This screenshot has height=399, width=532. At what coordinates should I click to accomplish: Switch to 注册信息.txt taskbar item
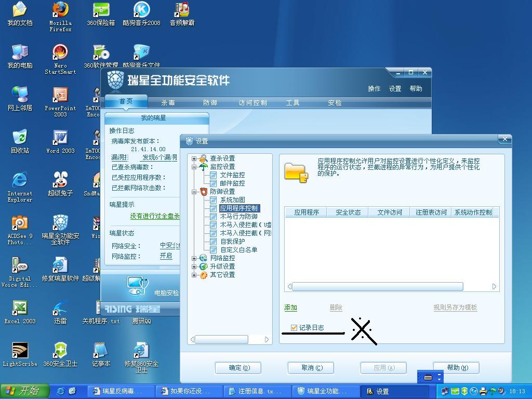tap(258, 391)
